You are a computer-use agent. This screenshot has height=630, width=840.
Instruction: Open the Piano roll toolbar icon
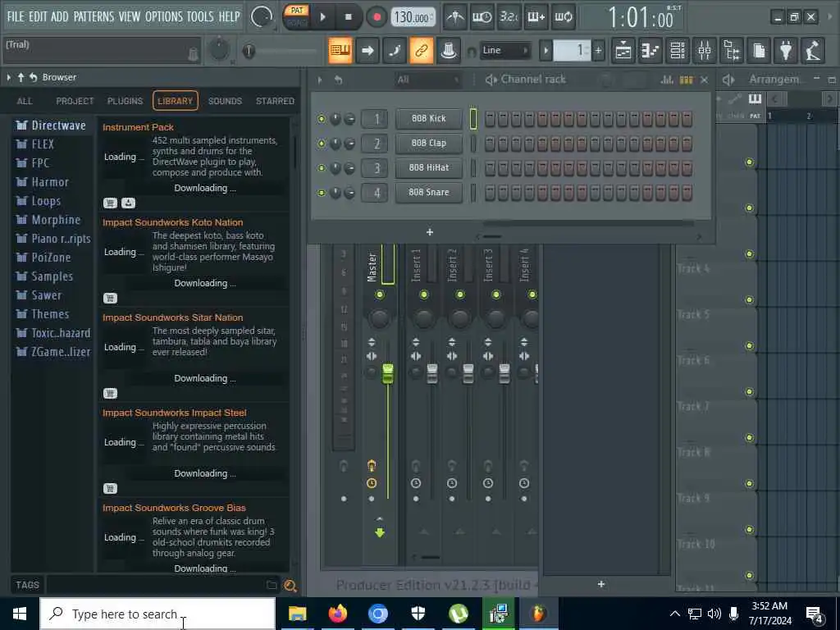651,51
